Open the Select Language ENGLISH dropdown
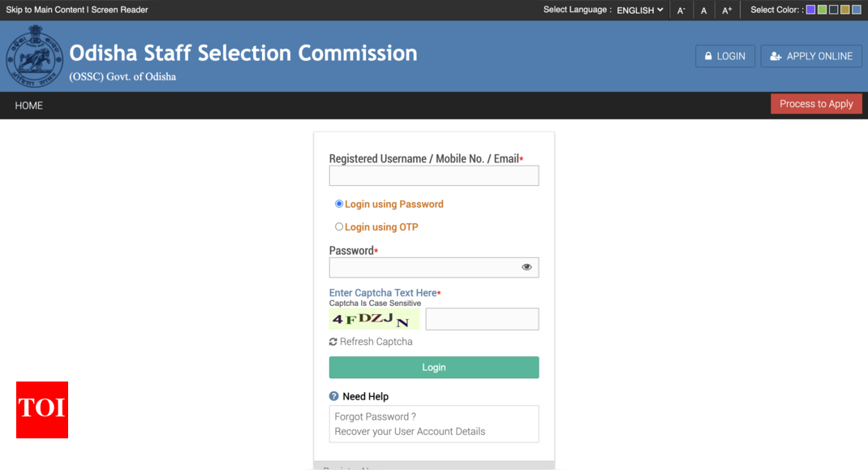This screenshot has width=868, height=470. (x=640, y=10)
